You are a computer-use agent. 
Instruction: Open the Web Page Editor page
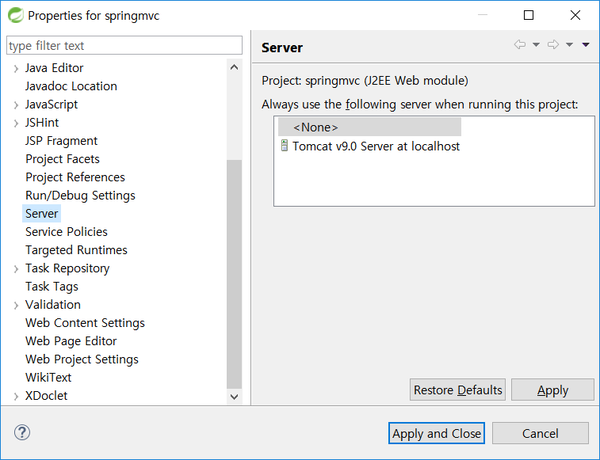(71, 341)
